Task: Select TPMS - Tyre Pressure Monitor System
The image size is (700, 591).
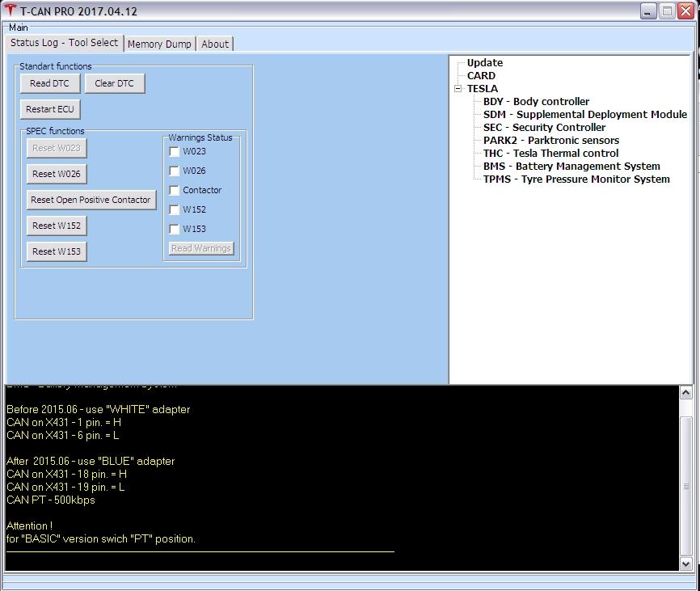Action: pos(576,179)
